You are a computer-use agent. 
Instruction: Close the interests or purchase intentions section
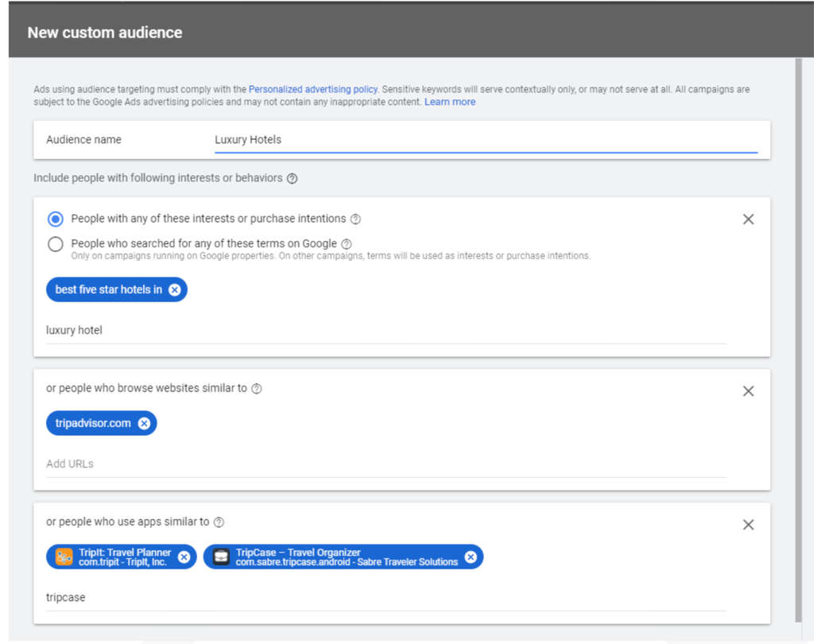pos(748,219)
